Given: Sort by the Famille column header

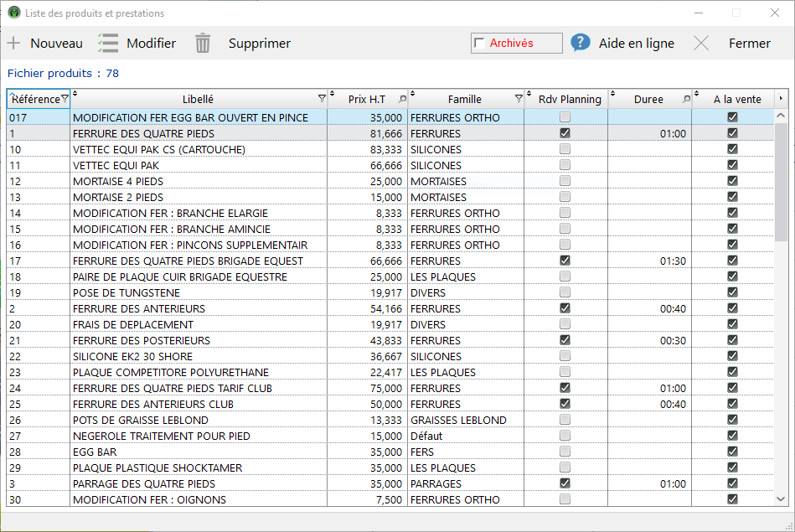Looking at the screenshot, I should click(x=464, y=99).
